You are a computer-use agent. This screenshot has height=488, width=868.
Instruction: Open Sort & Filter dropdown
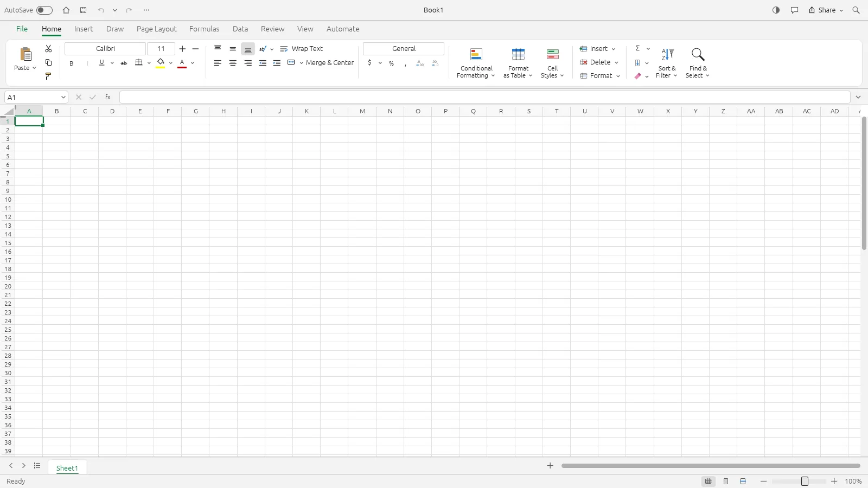tap(667, 63)
